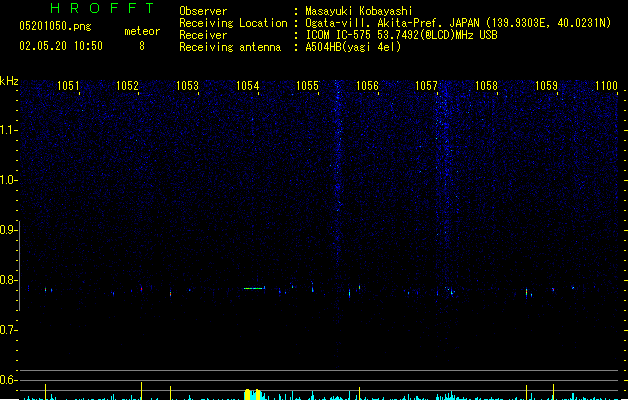The height and width of the screenshot is (400, 629).
Task: Select the file name 05201050.png
Action: click(55, 26)
